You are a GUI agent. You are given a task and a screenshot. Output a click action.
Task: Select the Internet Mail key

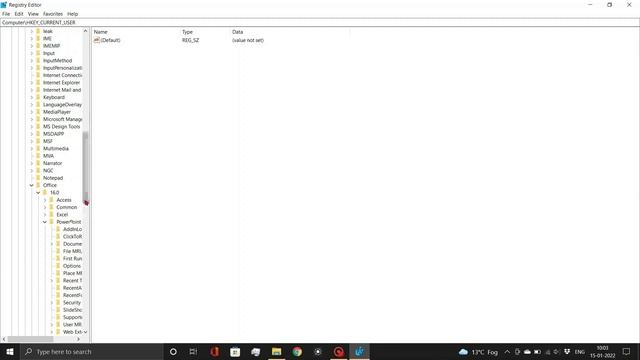click(62, 90)
